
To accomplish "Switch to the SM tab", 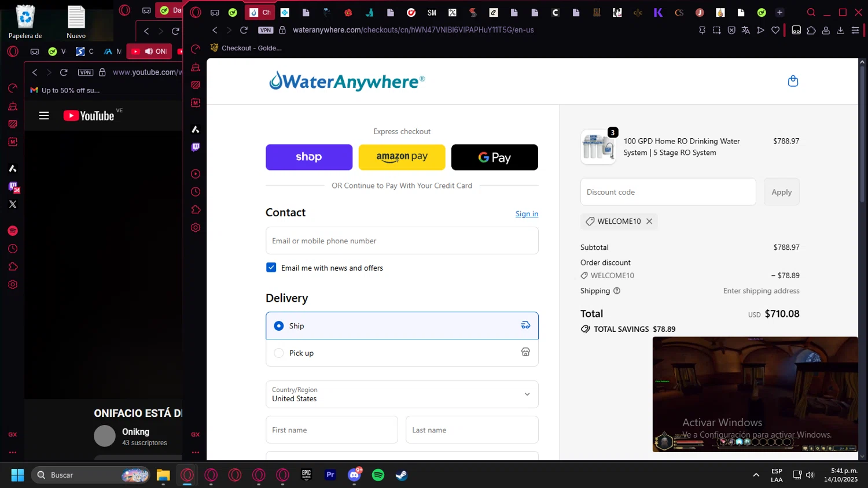I will (432, 12).
